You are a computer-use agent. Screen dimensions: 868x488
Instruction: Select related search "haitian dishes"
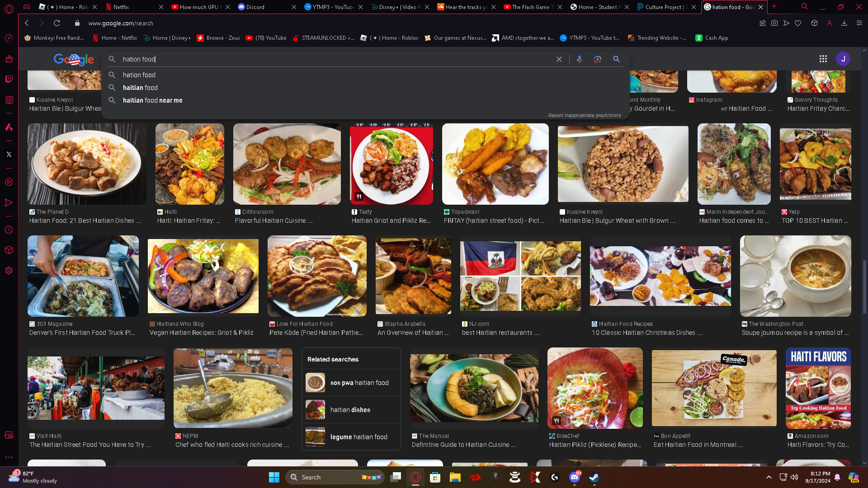pos(350,410)
